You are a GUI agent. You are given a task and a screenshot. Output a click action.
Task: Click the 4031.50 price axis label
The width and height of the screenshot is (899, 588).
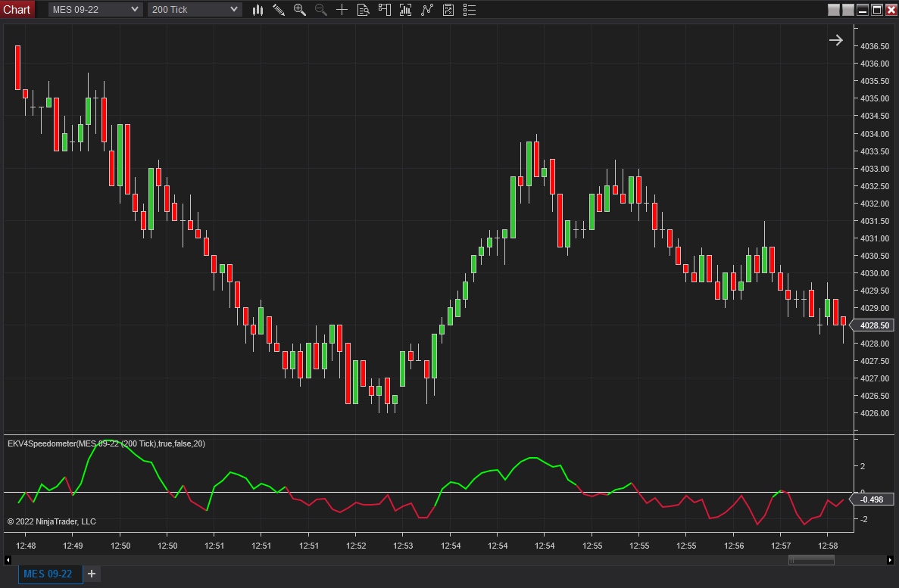tap(875, 221)
